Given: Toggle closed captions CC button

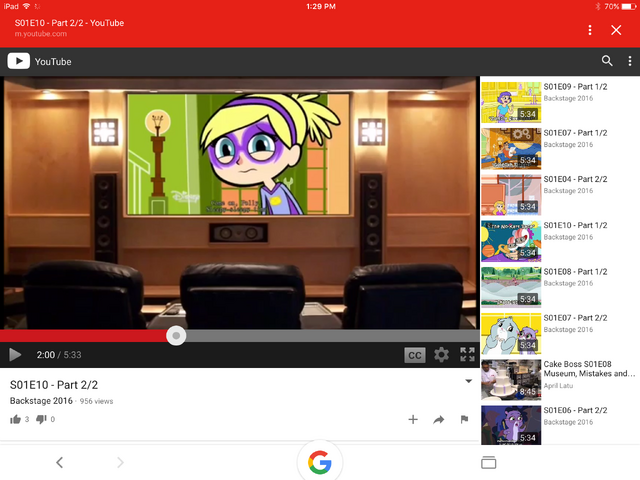Looking at the screenshot, I should (x=415, y=355).
